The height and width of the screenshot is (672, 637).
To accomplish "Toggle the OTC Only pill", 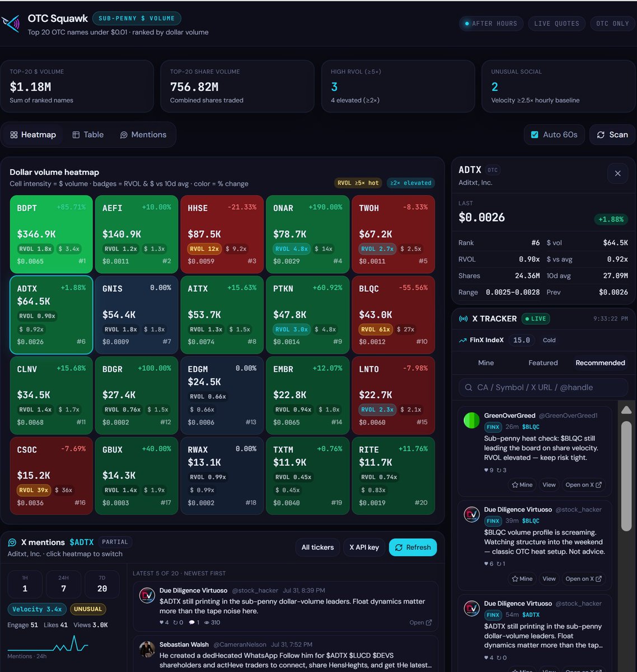I will pyautogui.click(x=612, y=24).
